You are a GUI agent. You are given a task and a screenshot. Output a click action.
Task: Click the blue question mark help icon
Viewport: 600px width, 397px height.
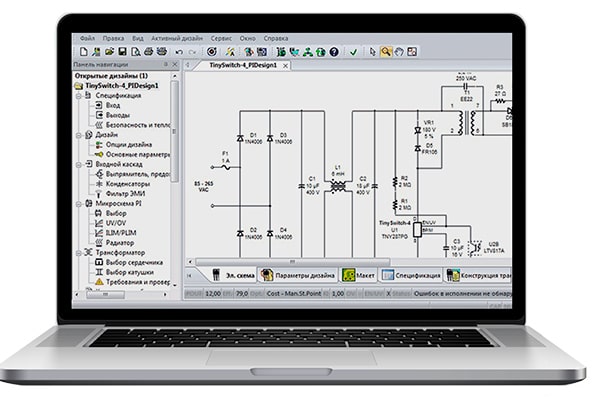pos(334,52)
